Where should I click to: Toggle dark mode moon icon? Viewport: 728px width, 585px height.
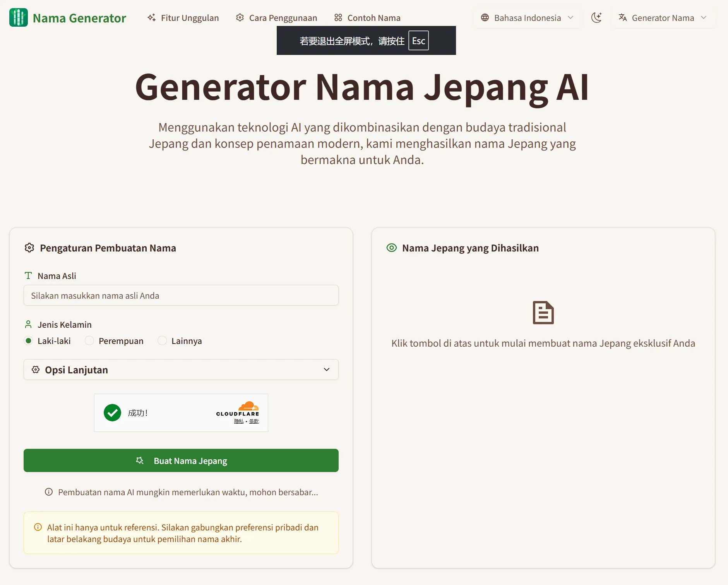point(596,17)
